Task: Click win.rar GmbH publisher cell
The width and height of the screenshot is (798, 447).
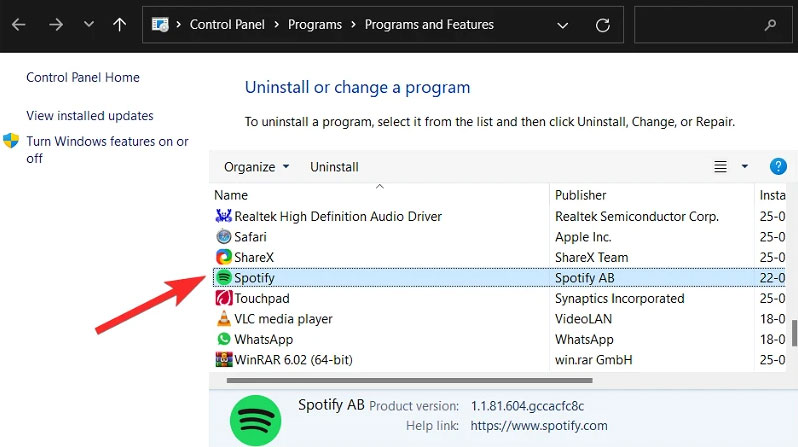Action: pyautogui.click(x=593, y=359)
